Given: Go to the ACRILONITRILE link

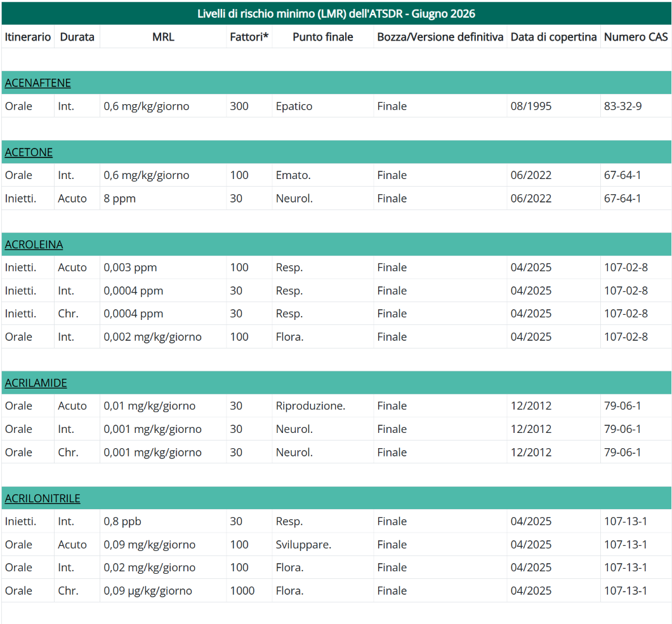Looking at the screenshot, I should (43, 498).
